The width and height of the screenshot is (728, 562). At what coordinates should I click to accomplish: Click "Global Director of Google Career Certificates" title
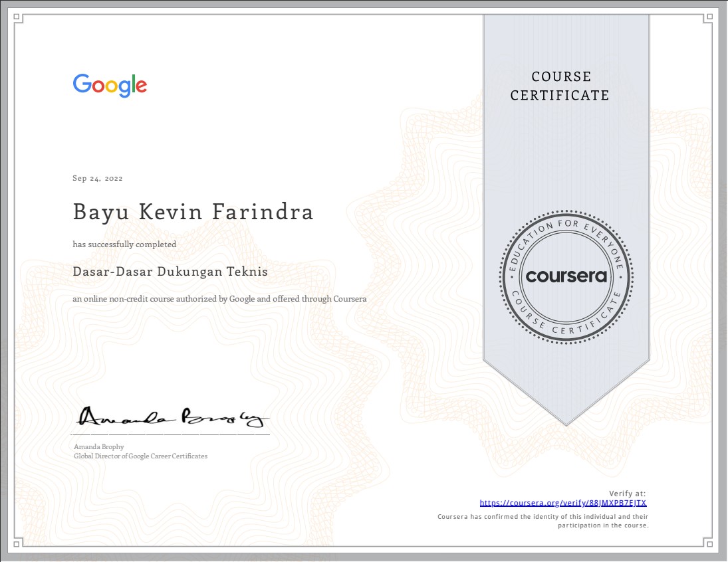point(140,456)
